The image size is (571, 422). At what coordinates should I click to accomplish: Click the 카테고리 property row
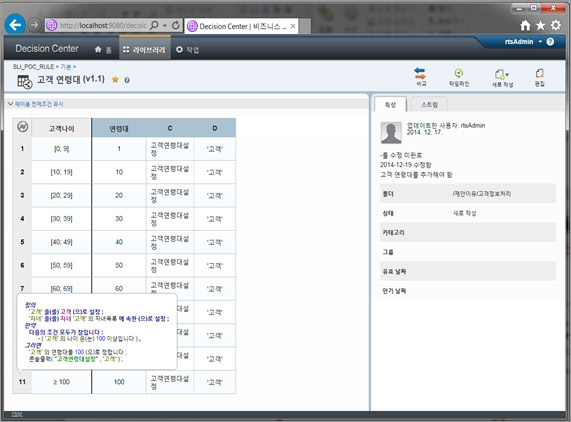point(468,232)
